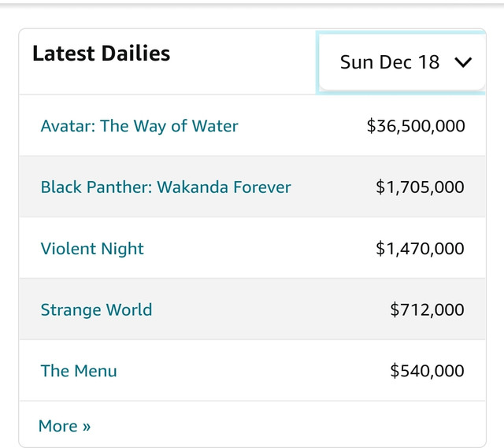Open Avatar: The Way of Water link
Viewport: 504px width, 448px height.
tap(139, 126)
